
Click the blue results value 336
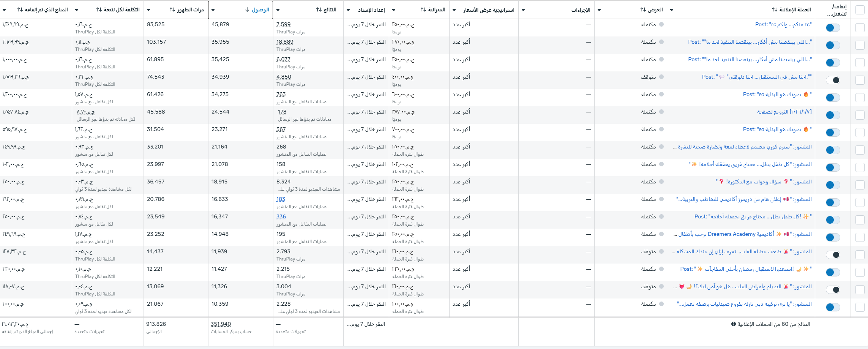coord(281,216)
